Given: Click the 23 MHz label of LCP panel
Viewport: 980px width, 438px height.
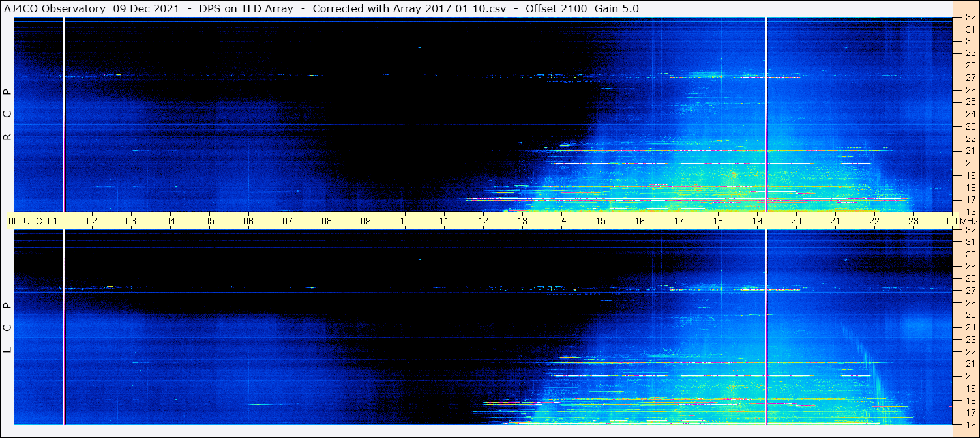Looking at the screenshot, I should point(970,340).
